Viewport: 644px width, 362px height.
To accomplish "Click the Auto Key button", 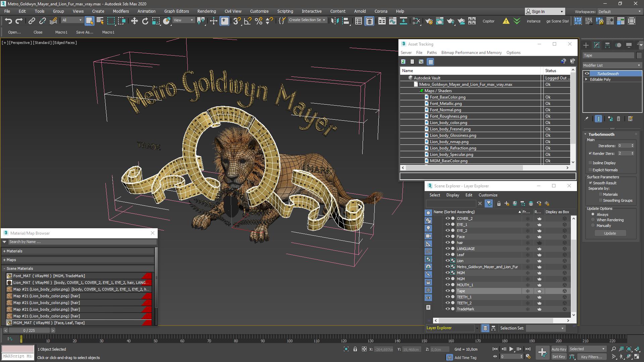I will pos(559,349).
